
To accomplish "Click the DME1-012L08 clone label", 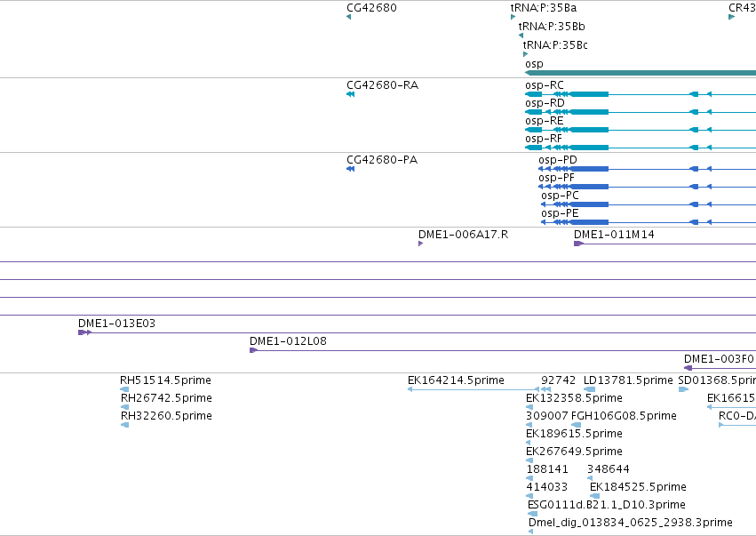I will [288, 341].
